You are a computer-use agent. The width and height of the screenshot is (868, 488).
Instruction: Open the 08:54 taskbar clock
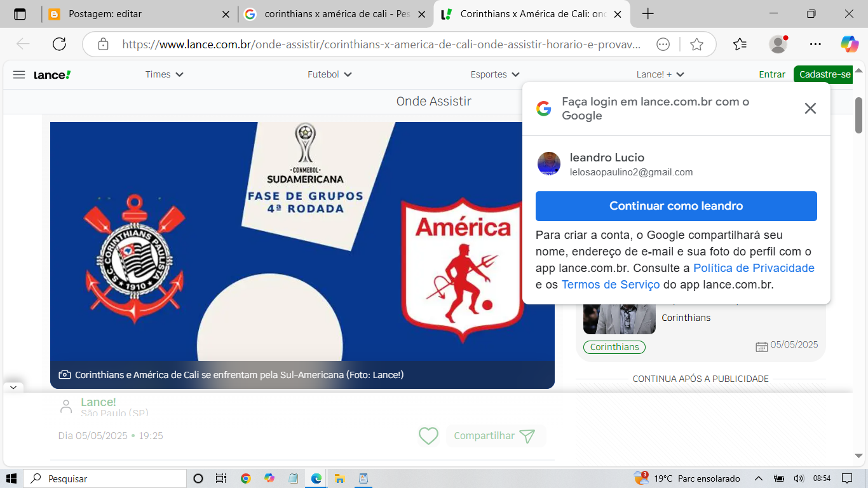(822, 478)
